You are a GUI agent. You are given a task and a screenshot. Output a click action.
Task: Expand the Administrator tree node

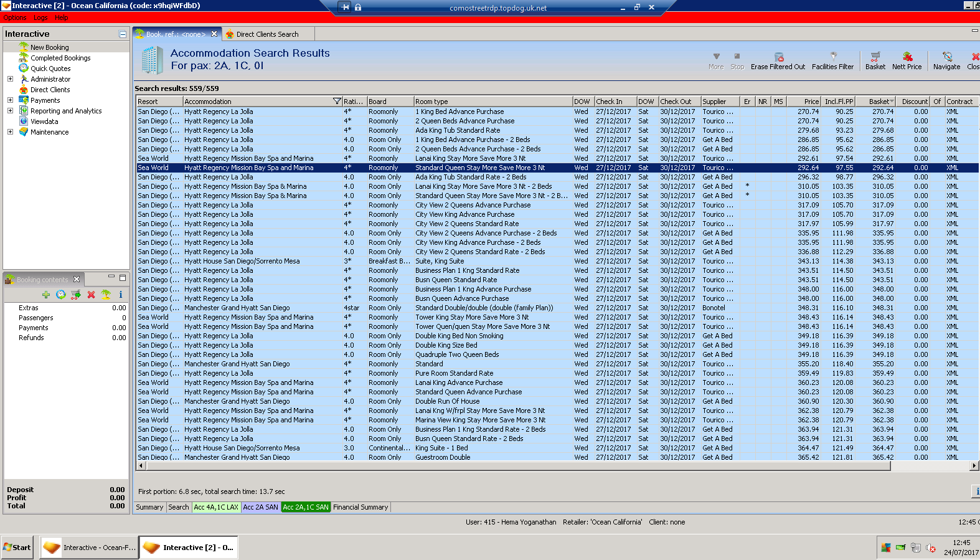pyautogui.click(x=10, y=78)
